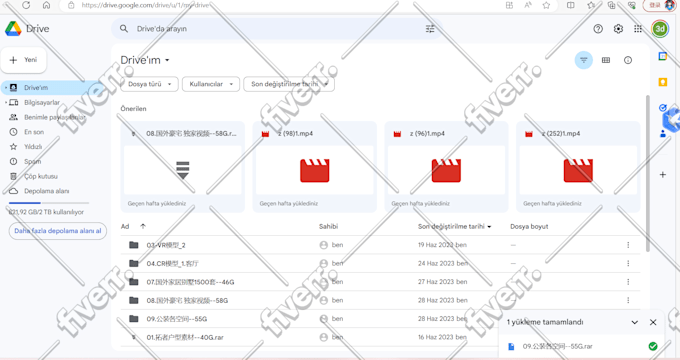Open the green account avatar

(660, 29)
